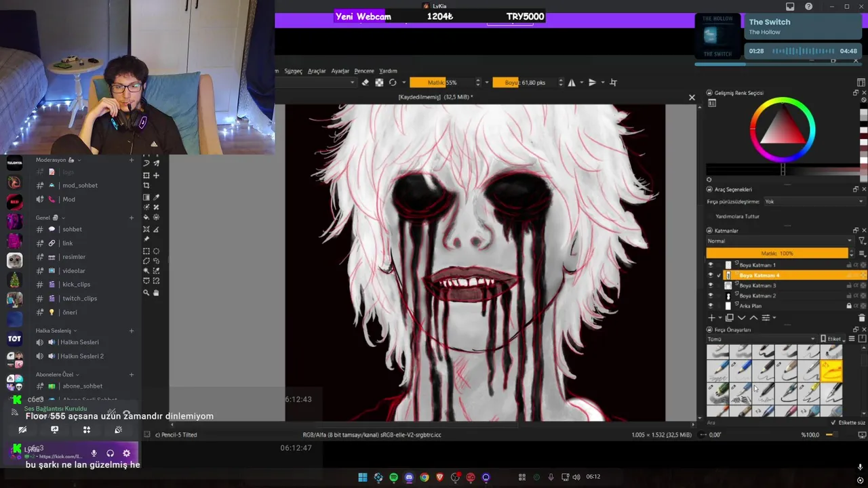Deafen audio with Discord headphone icon
The image size is (868, 488).
(x=110, y=453)
